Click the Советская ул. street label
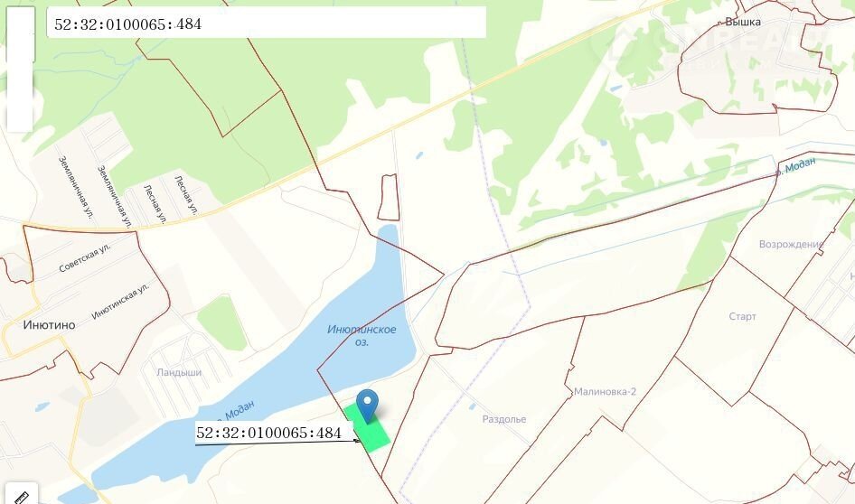Screen dimensions: 855x504 tap(85, 257)
